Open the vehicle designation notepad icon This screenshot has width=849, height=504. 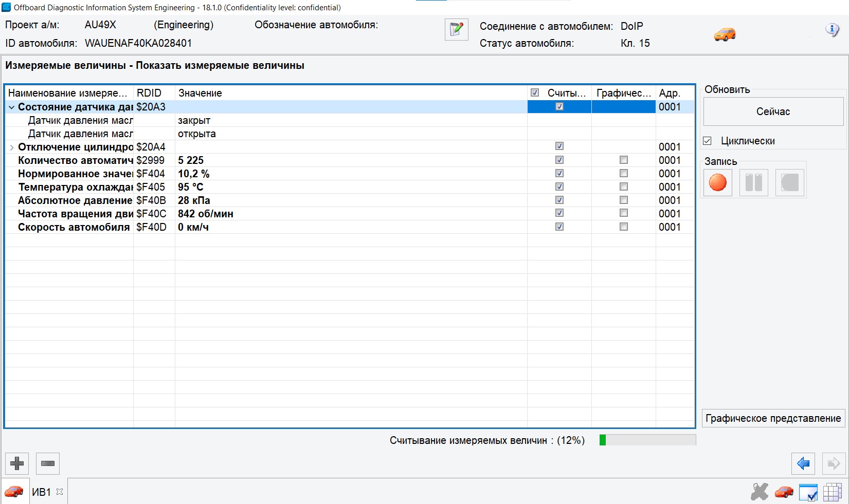point(456,30)
